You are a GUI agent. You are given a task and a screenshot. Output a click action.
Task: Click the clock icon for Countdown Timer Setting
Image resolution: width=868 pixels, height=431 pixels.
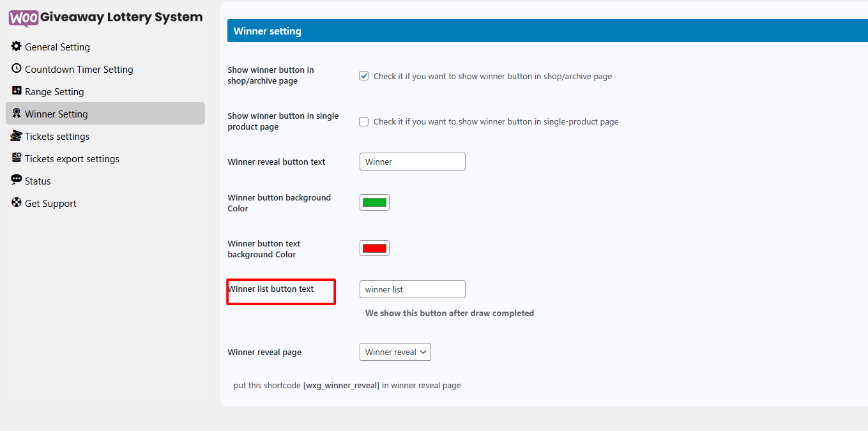(17, 68)
